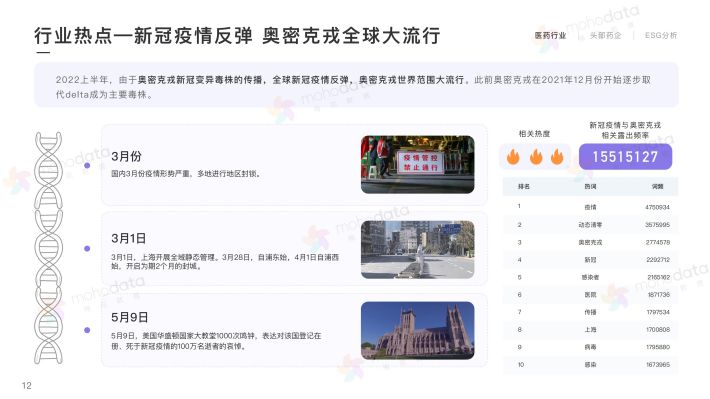Switch to the ESG分析 tab

point(661,35)
